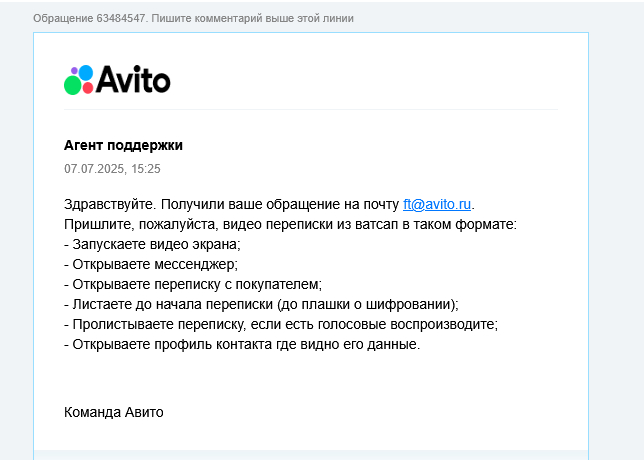Click the timestamp 07.07.2025, 15:25
The width and height of the screenshot is (644, 460).
pos(112,169)
